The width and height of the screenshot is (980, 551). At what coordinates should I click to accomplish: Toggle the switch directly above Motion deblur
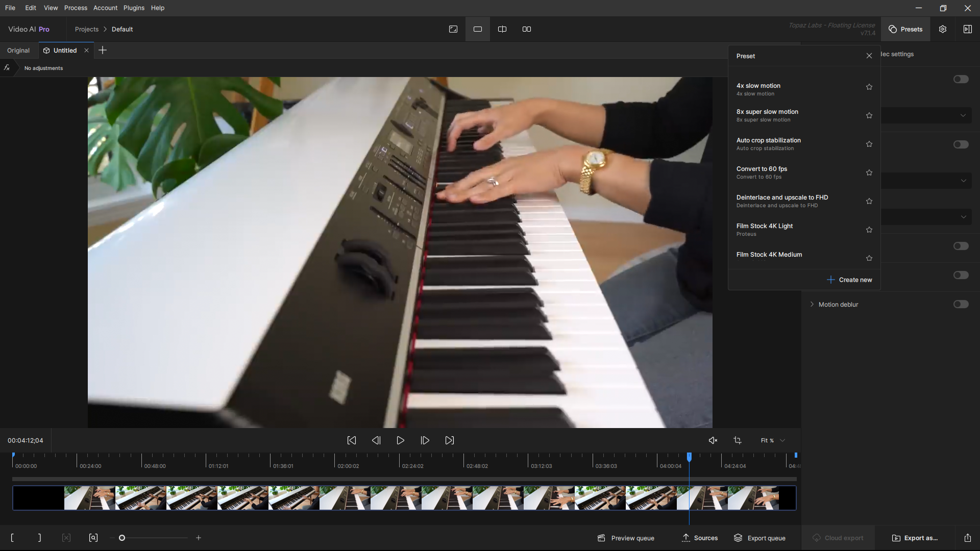961,275
